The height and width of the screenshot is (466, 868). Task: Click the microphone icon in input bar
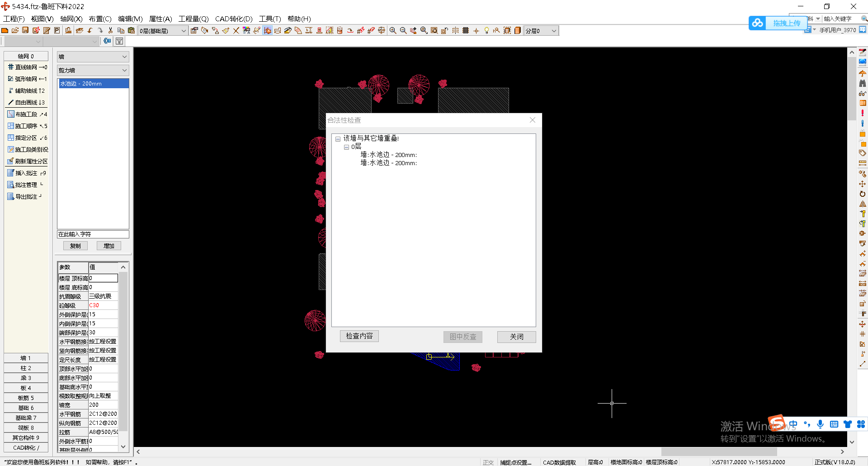point(820,424)
